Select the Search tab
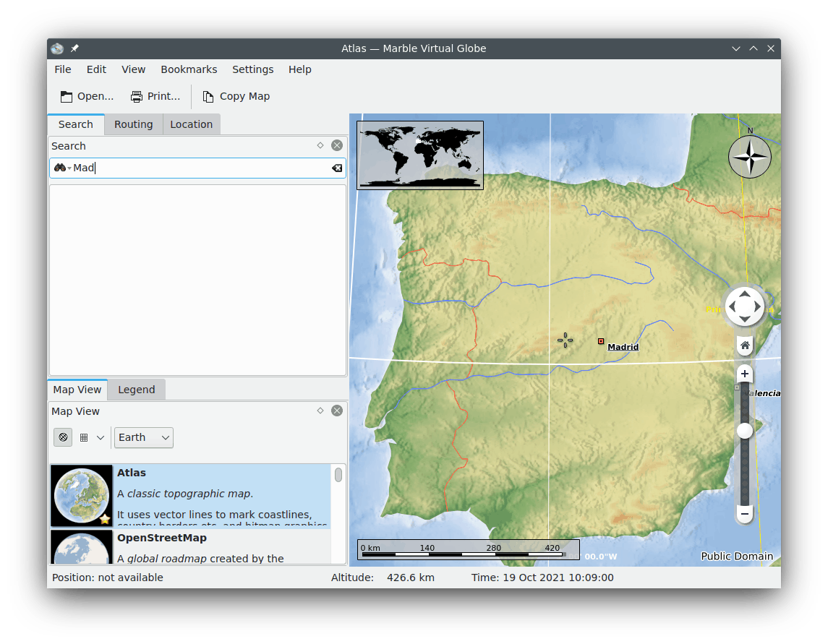 75,124
